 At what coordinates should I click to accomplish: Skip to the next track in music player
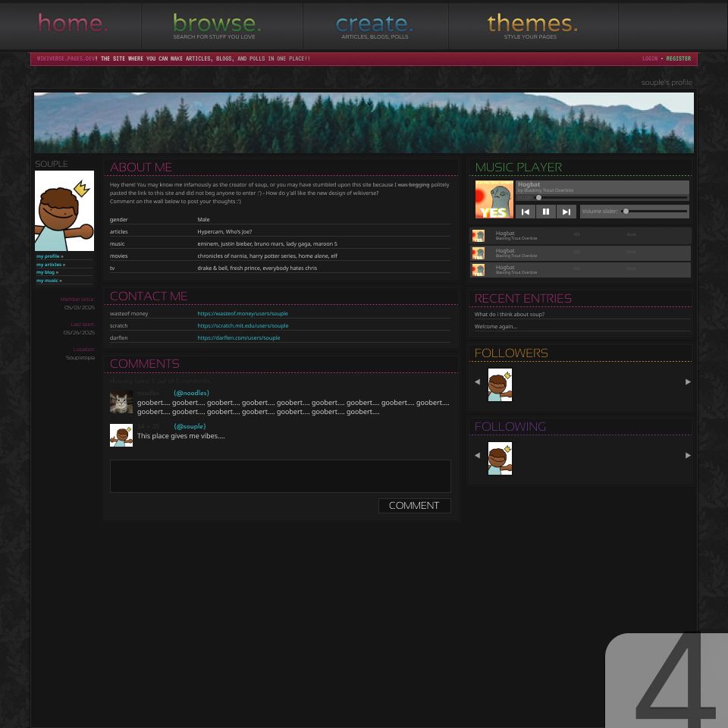point(566,212)
